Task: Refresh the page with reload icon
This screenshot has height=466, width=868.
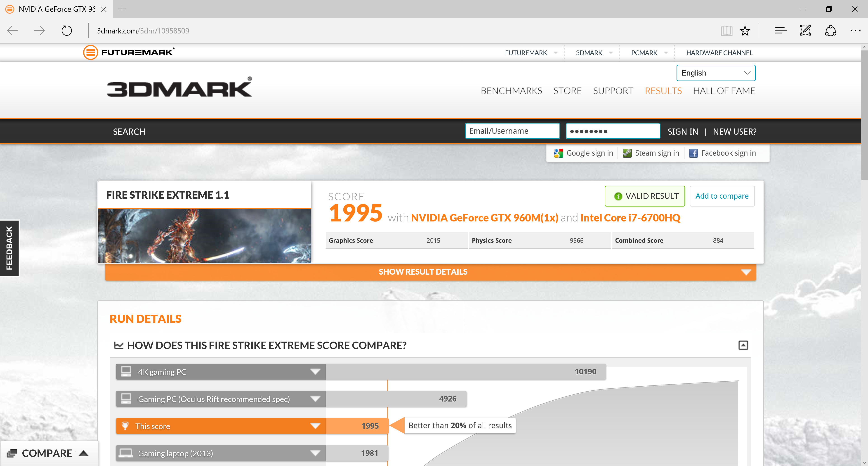Action: (x=67, y=31)
